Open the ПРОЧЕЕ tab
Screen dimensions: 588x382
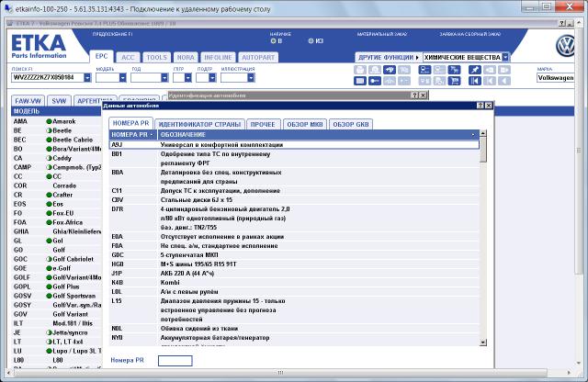pyautogui.click(x=263, y=125)
